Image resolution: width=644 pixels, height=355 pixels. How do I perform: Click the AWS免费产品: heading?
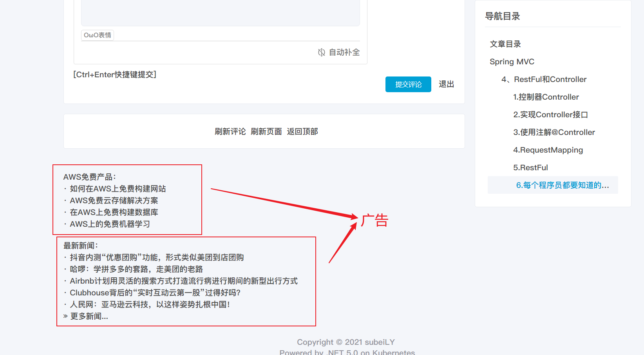(x=90, y=177)
